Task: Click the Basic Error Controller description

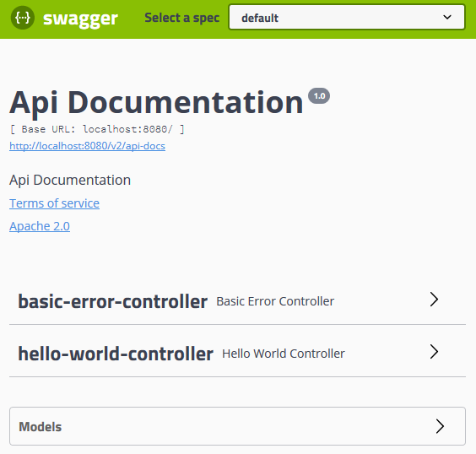Action: pos(275,301)
